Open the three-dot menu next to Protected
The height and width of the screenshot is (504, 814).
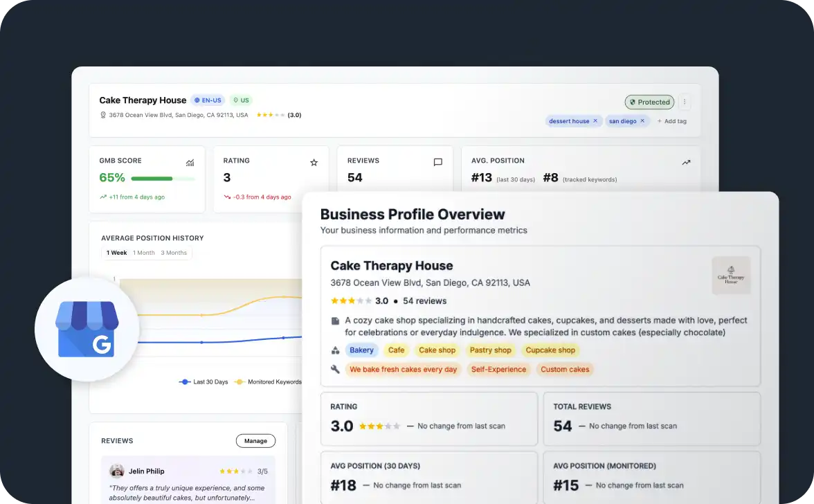pyautogui.click(x=685, y=102)
